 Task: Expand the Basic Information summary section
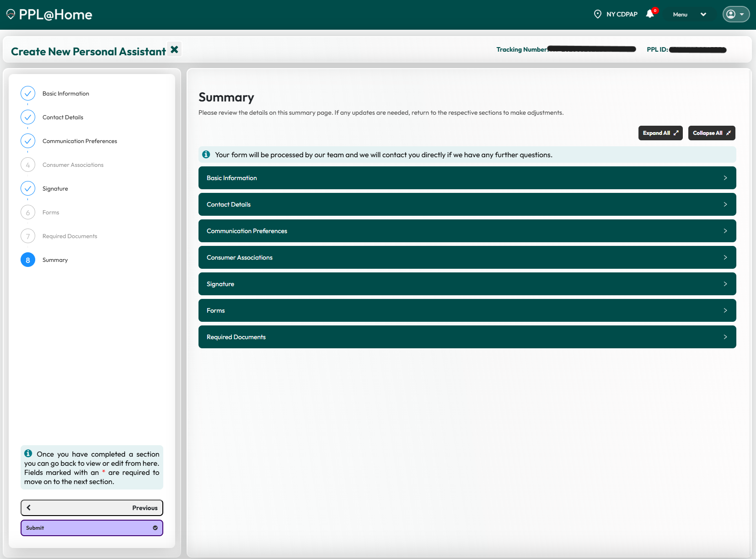[x=467, y=178]
